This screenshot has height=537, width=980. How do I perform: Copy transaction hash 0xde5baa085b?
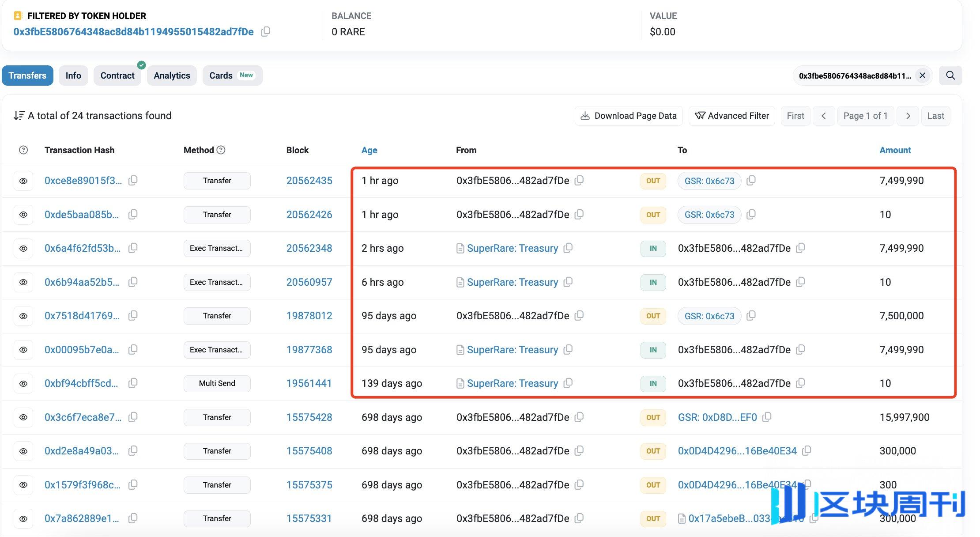coord(133,214)
